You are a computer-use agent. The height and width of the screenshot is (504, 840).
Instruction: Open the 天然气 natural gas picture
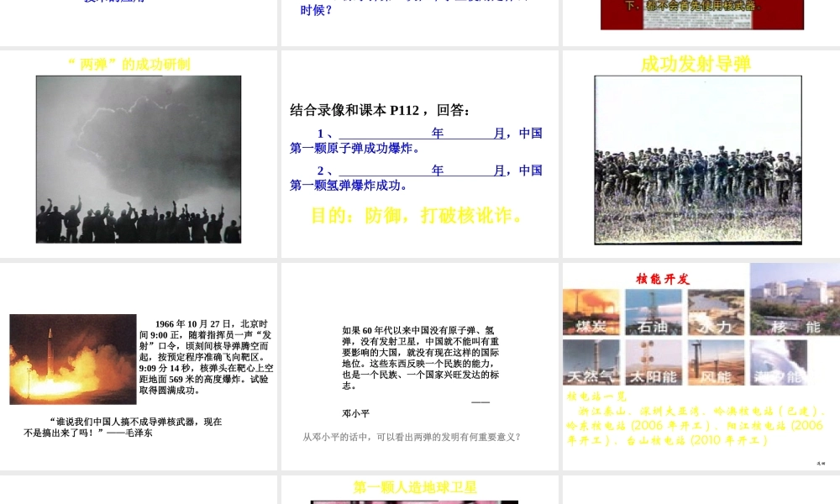[591, 362]
